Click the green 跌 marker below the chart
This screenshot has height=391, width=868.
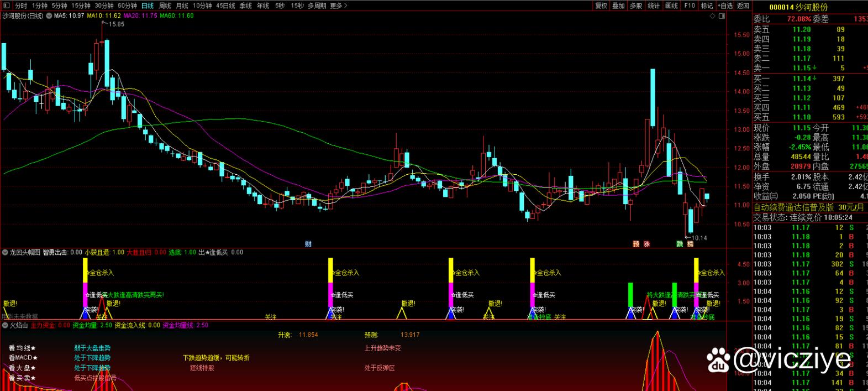(680, 244)
